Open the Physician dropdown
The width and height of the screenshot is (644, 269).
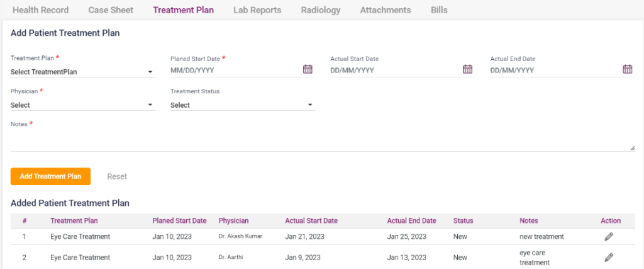pyautogui.click(x=82, y=105)
